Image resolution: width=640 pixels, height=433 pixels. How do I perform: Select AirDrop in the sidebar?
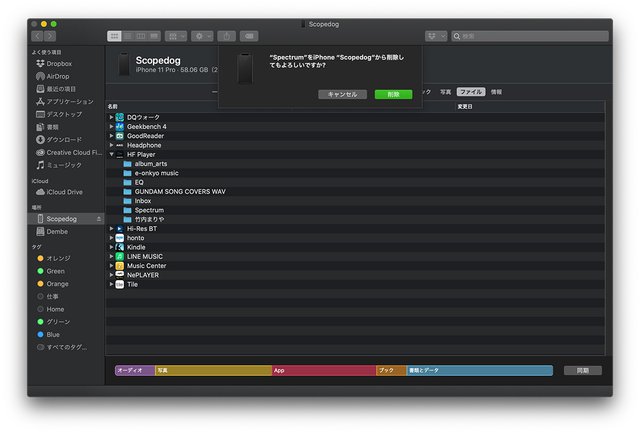click(58, 76)
